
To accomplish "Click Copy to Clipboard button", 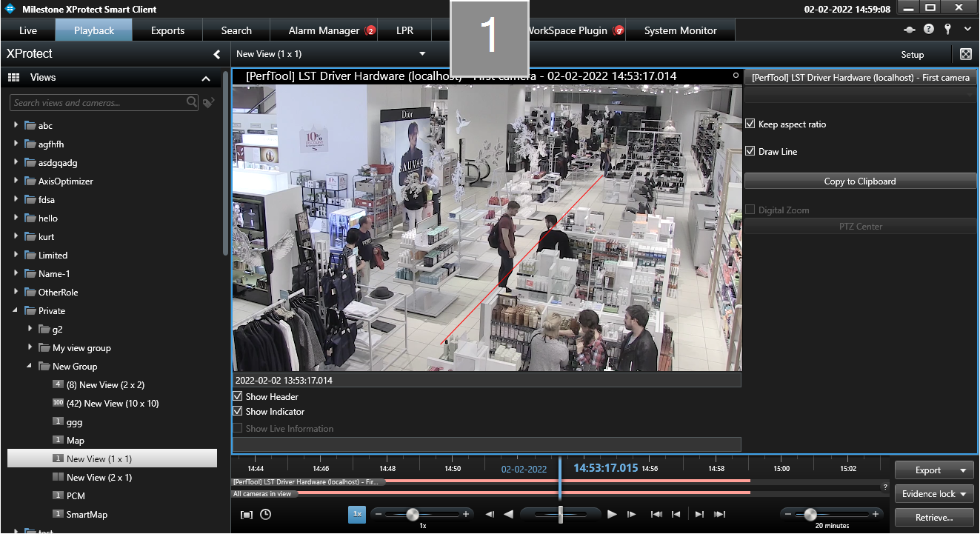I will click(860, 181).
